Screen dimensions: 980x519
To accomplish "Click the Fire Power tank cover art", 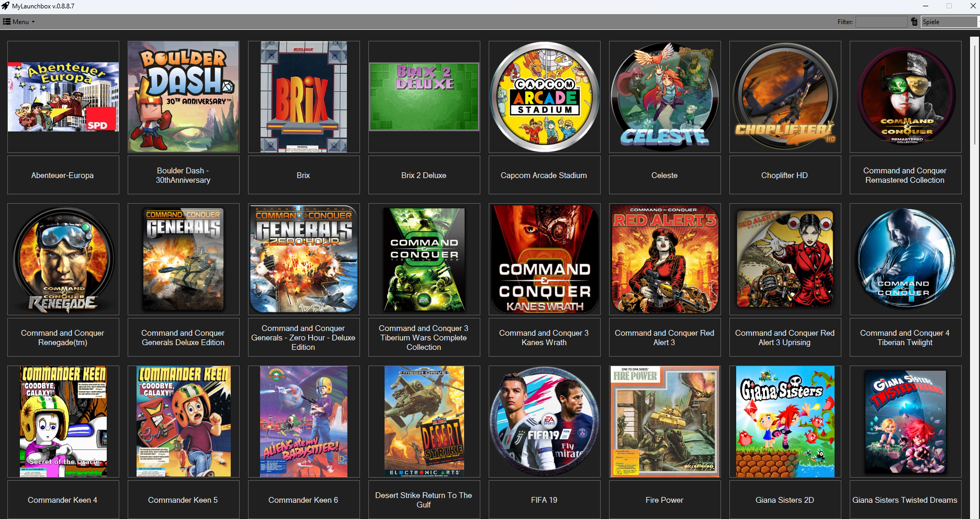I will 665,422.
